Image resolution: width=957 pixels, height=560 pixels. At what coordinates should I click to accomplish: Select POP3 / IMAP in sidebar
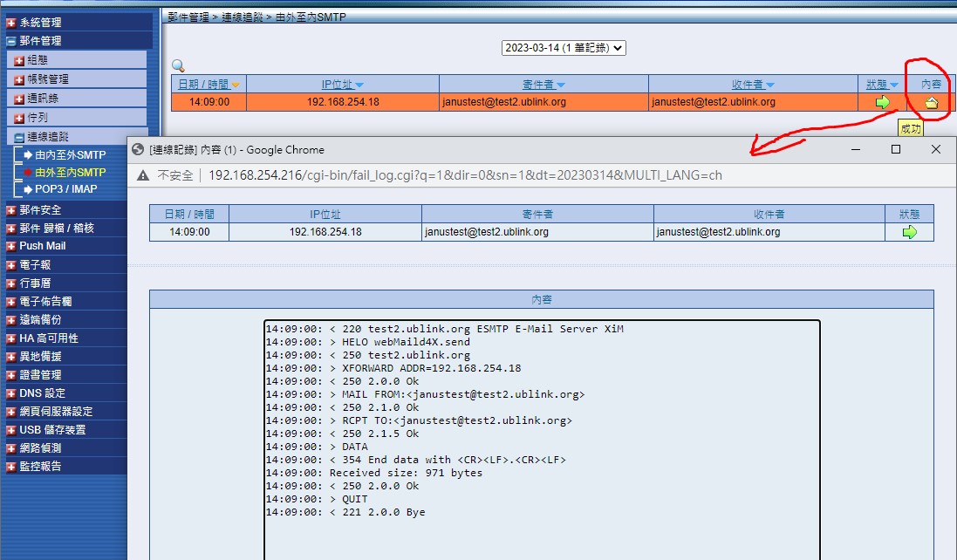click(x=65, y=188)
